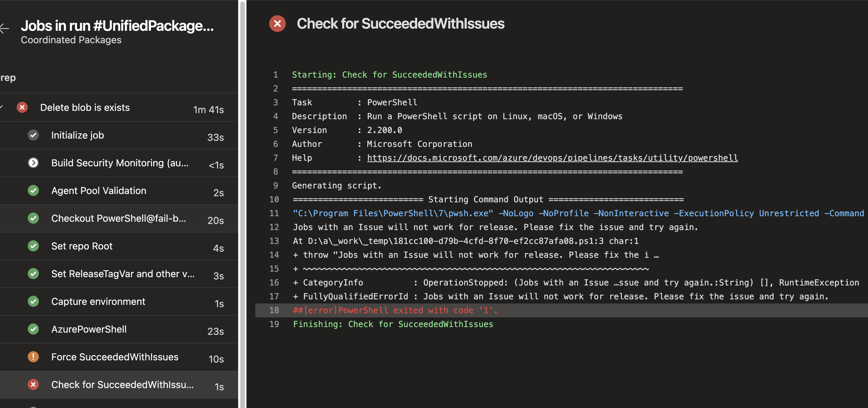Select log line 4 Description text

(457, 116)
